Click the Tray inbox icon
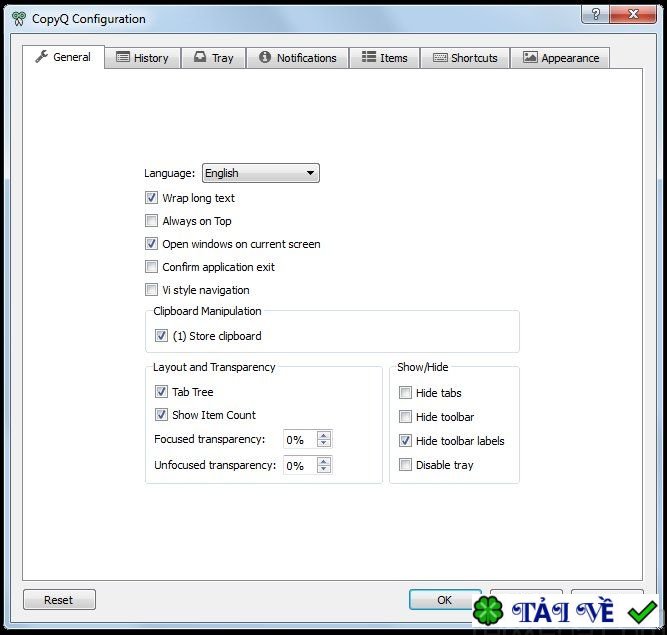Viewport: 667px width, 635px height. 200,57
